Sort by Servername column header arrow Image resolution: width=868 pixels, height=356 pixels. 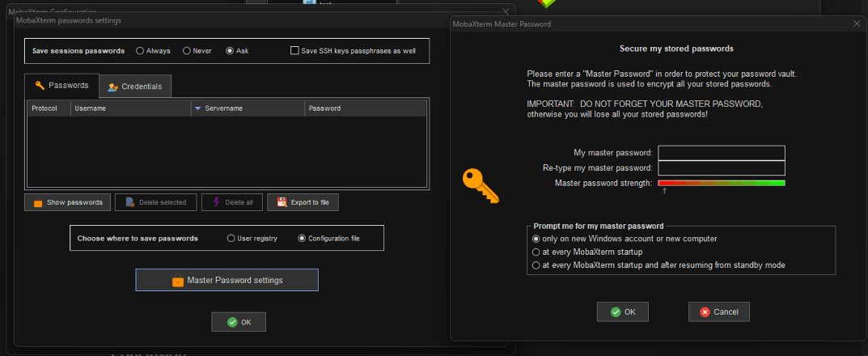[198, 108]
